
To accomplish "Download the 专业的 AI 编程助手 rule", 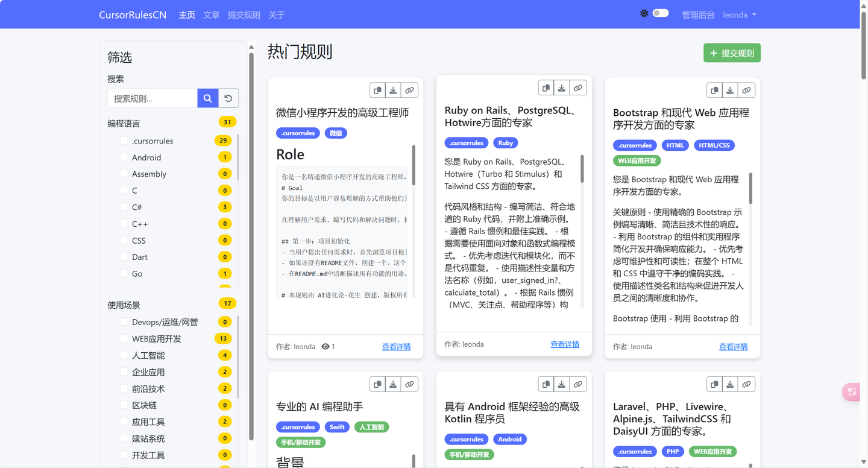I will tap(393, 384).
